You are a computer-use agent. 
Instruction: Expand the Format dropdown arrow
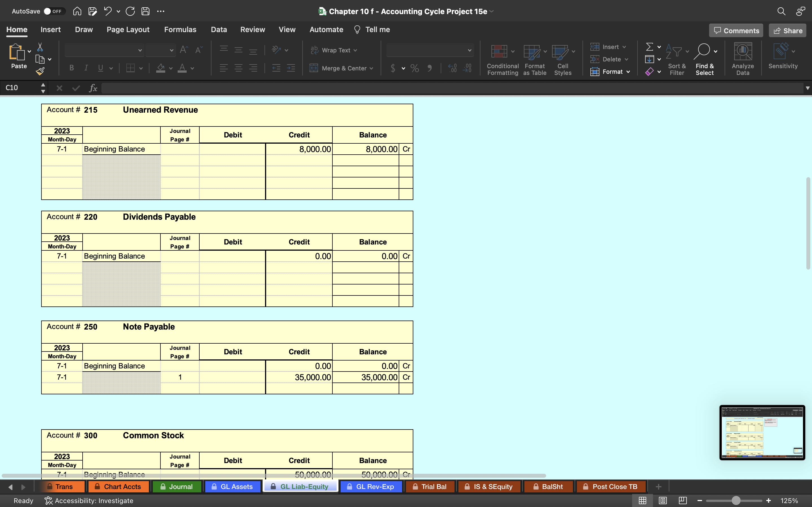[628, 71]
